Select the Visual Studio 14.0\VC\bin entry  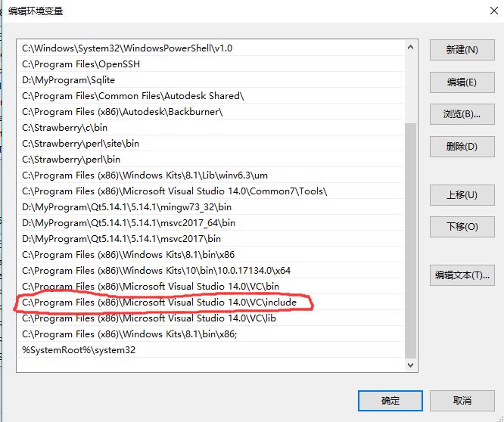[x=211, y=287]
